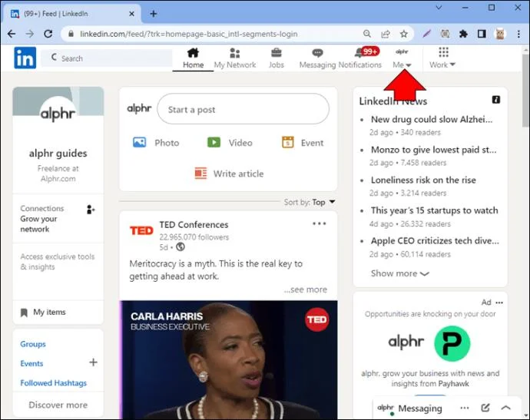The width and height of the screenshot is (530, 420).
Task: Bookmark this page with star icon
Action: tap(403, 34)
